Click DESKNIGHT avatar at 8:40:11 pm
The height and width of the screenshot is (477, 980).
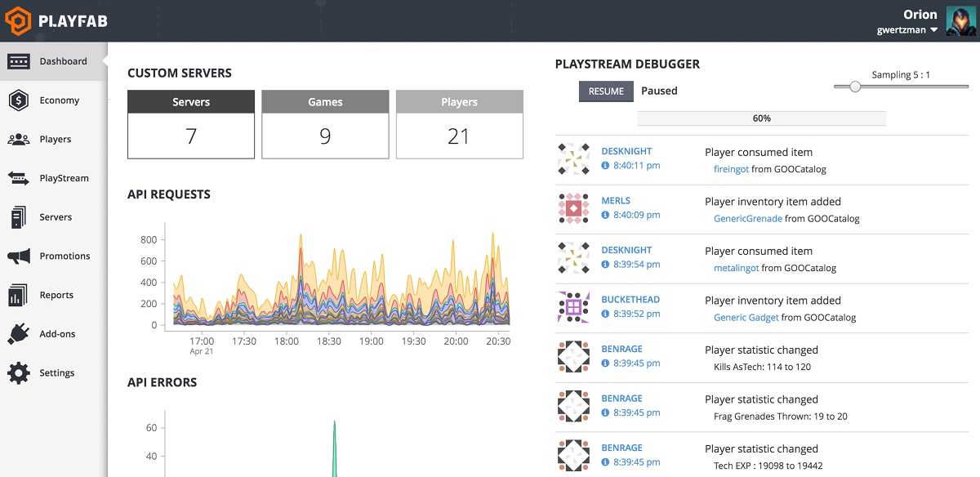pos(574,158)
